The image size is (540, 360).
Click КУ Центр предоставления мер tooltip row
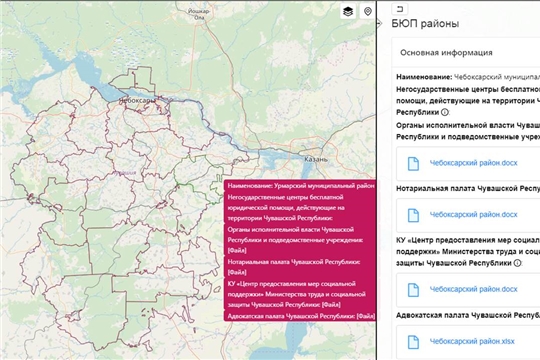click(300, 295)
